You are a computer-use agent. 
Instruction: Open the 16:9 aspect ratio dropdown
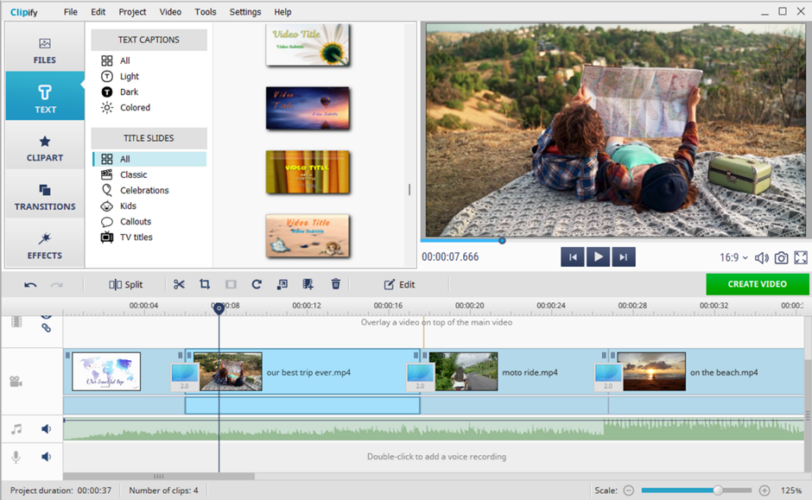[734, 257]
